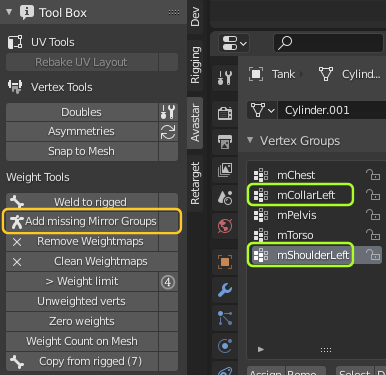Screen dimensions: 386x375
Task: Open the Physics properties orbit icon
Action: click(225, 346)
